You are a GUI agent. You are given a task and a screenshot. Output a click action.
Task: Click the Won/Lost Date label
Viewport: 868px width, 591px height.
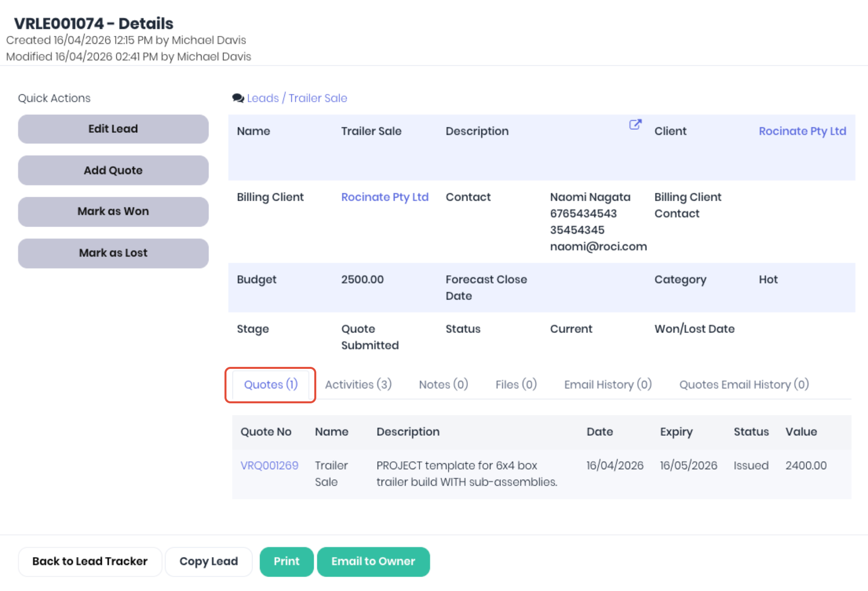tap(694, 329)
